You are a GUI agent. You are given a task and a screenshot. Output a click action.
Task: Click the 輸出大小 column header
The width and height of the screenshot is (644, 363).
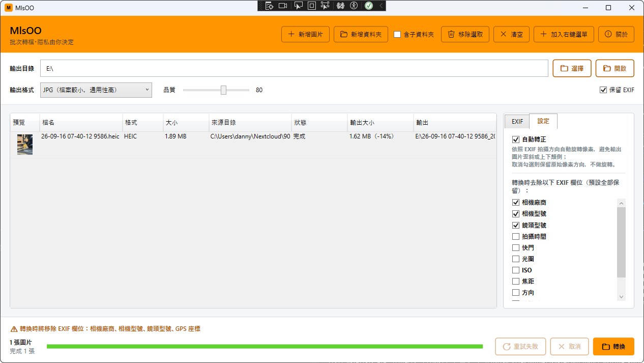380,123
